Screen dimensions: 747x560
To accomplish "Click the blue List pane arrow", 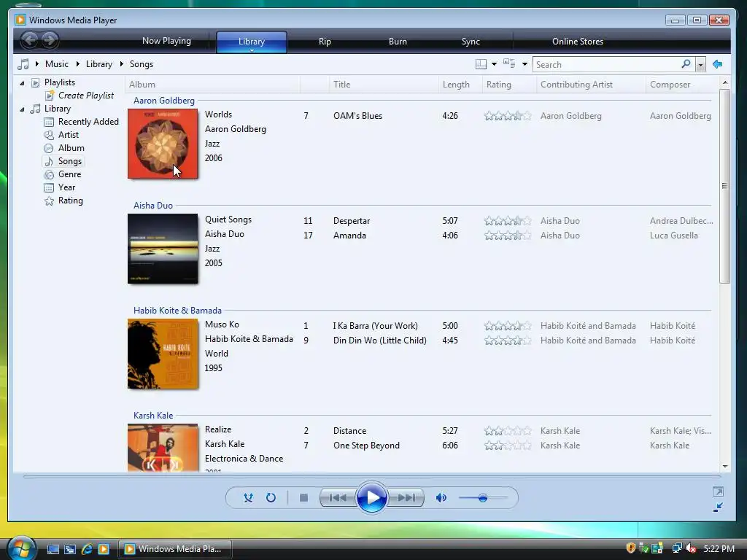I will tap(718, 64).
